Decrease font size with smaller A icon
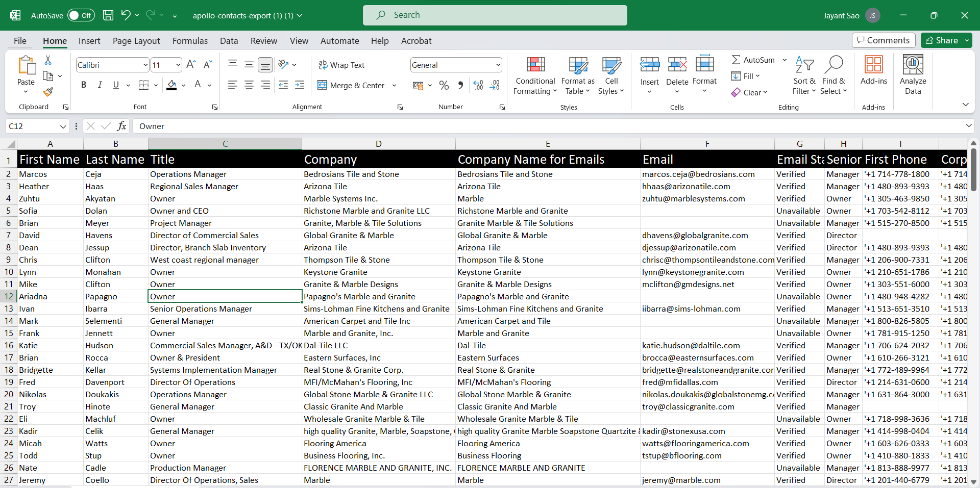The width and height of the screenshot is (980, 488). tap(207, 65)
